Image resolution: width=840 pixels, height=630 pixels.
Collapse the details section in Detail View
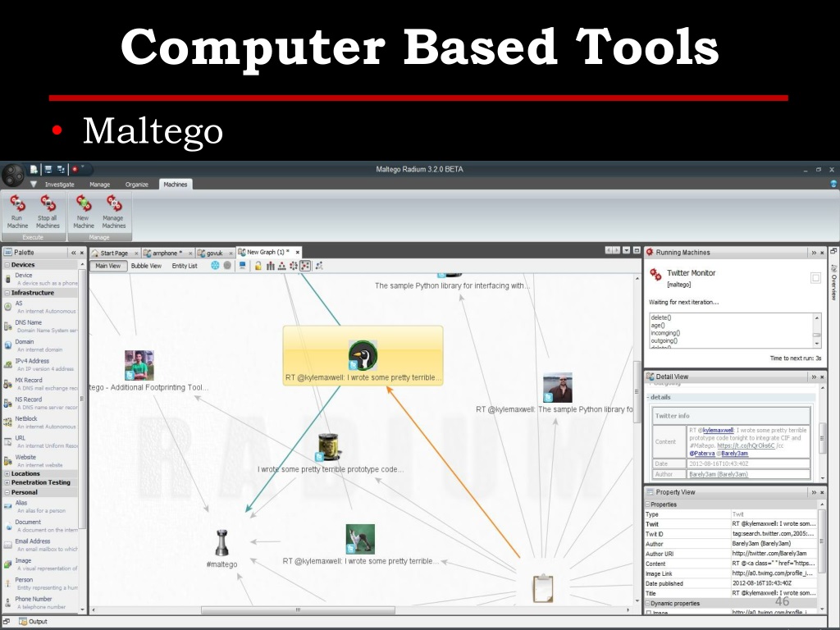coord(648,398)
